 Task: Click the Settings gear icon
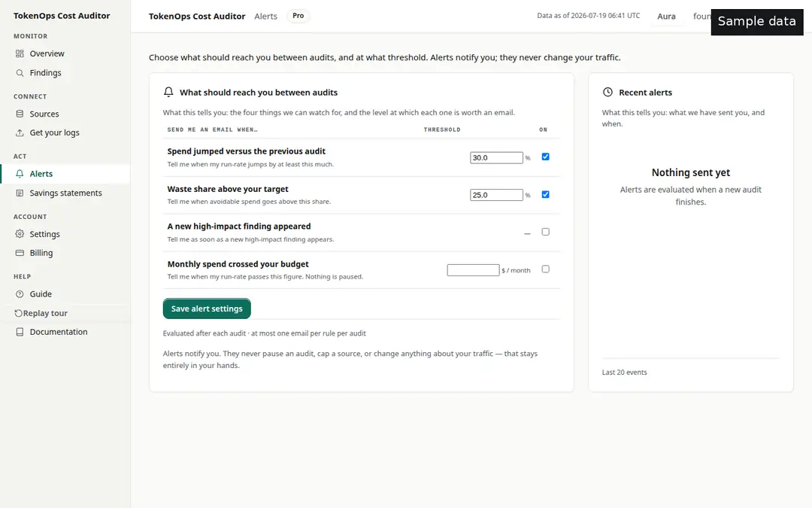tap(20, 234)
